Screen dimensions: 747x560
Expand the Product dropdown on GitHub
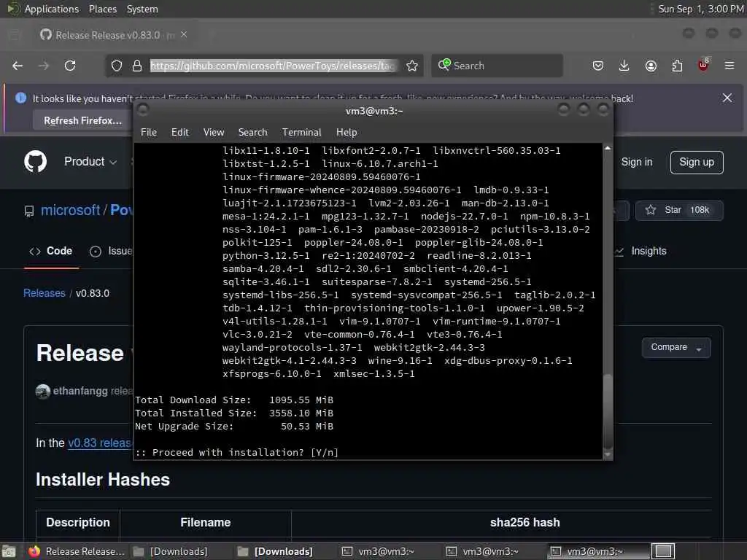tap(90, 161)
